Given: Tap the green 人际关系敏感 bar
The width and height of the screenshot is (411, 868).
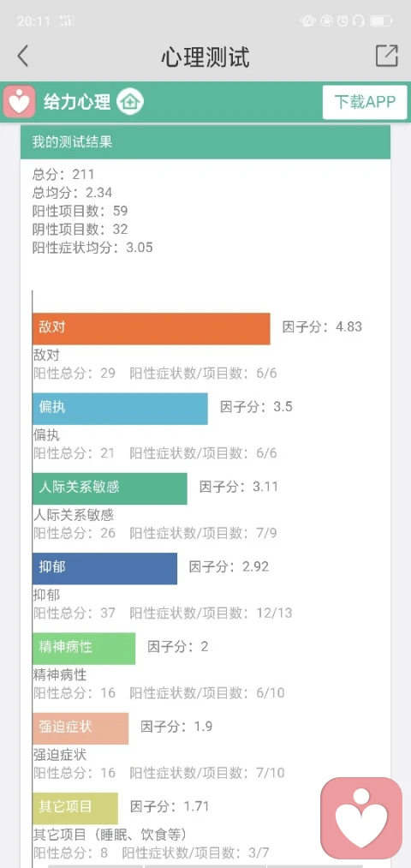Looking at the screenshot, I should point(110,488).
